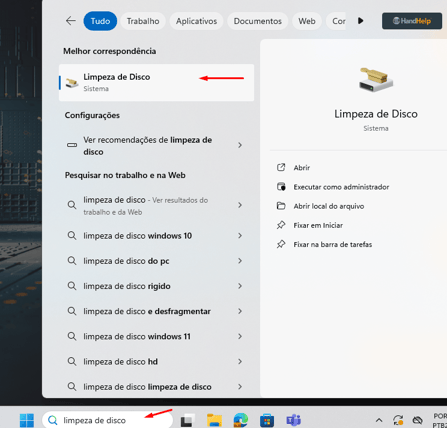Click pin icon for Fixar na barra de tarefas

tap(281, 244)
